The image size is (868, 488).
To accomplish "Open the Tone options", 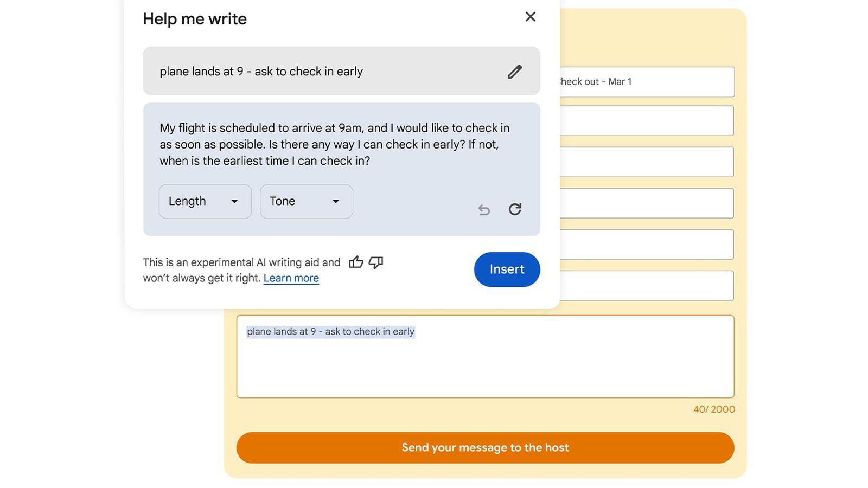I will pos(306,201).
